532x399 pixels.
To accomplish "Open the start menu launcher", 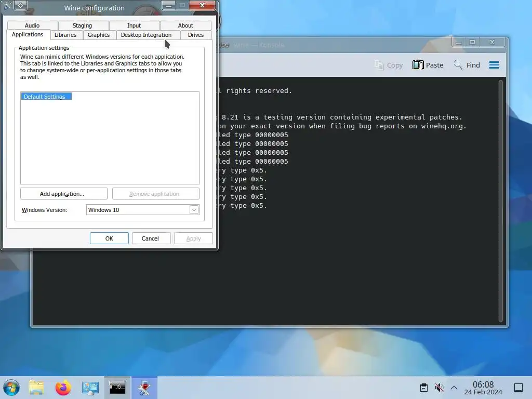I will (11, 388).
